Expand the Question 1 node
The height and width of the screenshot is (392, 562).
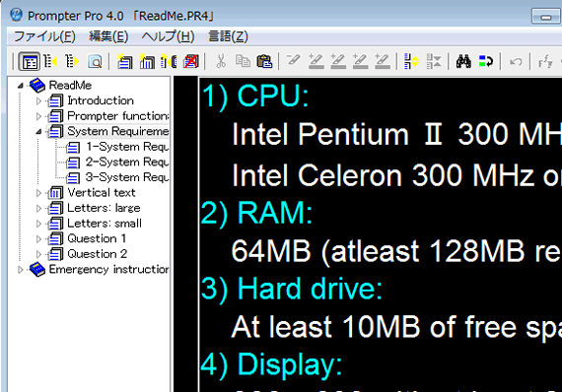(x=38, y=238)
